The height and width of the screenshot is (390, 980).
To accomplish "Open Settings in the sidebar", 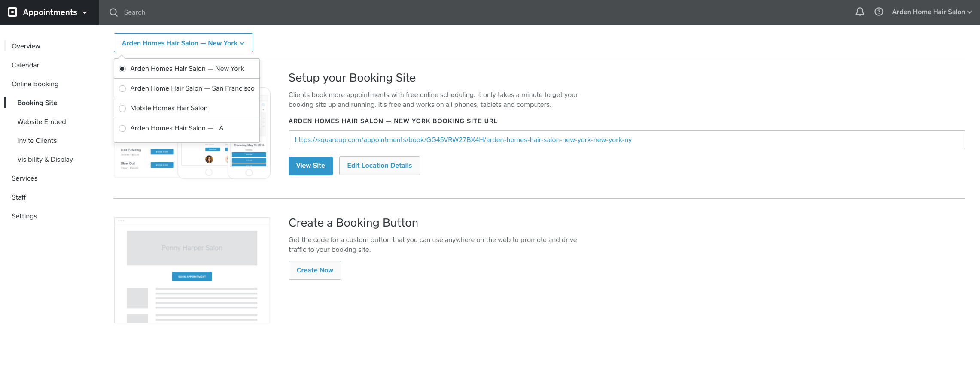I will pos(24,216).
